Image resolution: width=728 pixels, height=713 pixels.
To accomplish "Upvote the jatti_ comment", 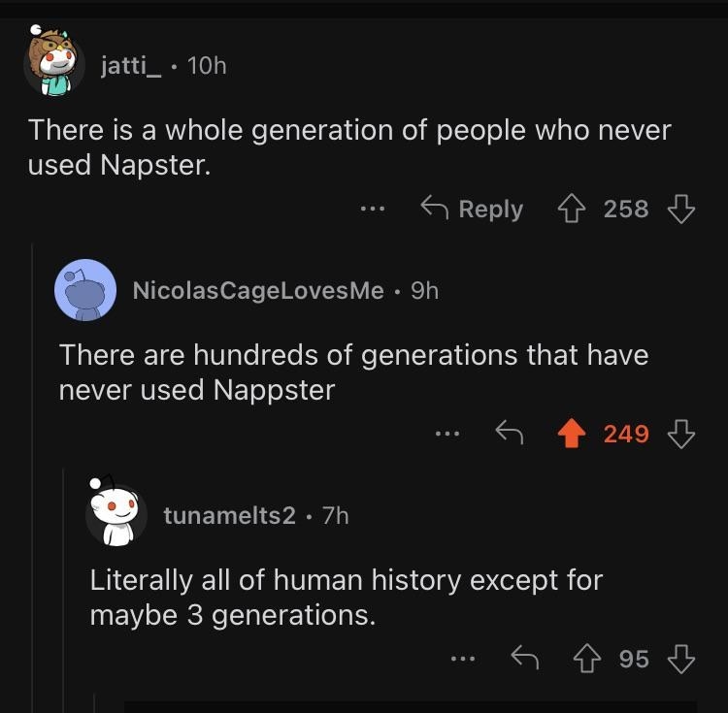I will coord(574,209).
